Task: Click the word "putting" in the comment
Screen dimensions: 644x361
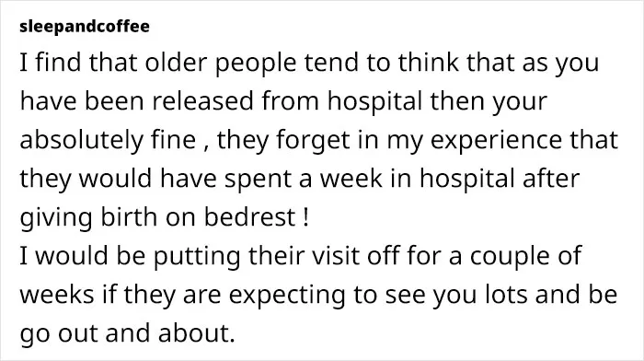Action: (x=196, y=256)
